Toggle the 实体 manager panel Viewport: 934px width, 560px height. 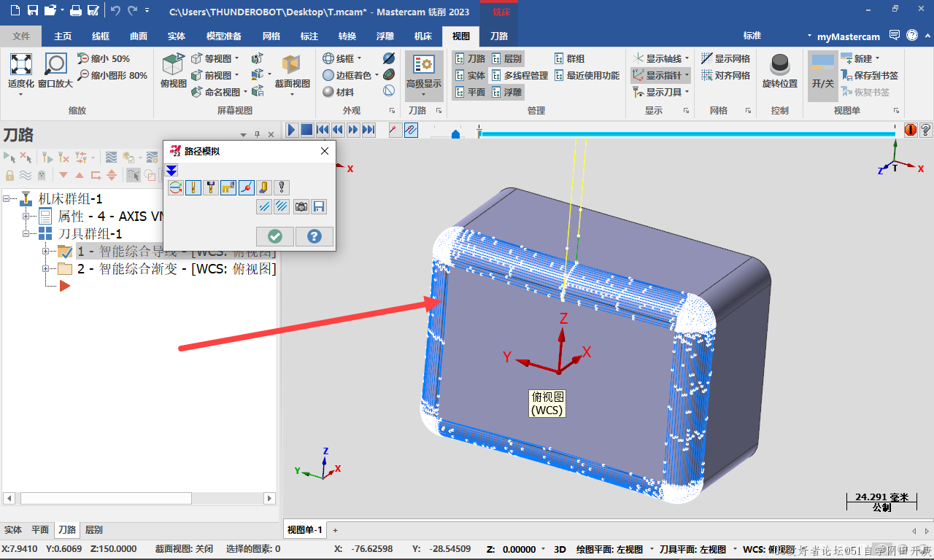click(469, 75)
